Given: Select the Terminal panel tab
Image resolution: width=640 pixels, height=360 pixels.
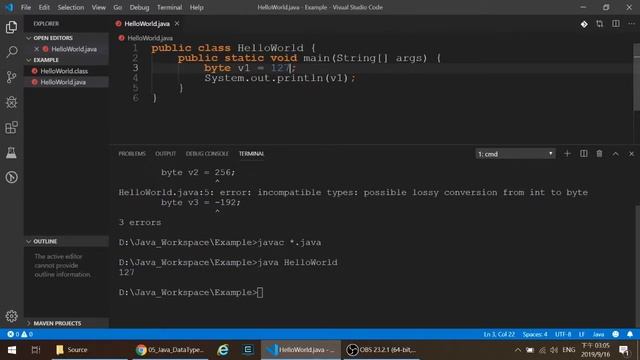Looking at the screenshot, I should point(251,154).
